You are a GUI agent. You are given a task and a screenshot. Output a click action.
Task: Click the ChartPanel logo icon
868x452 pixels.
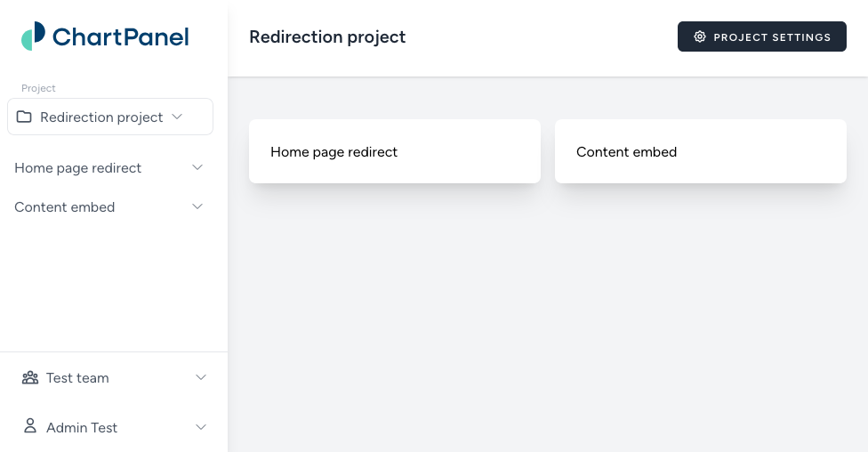(x=33, y=36)
